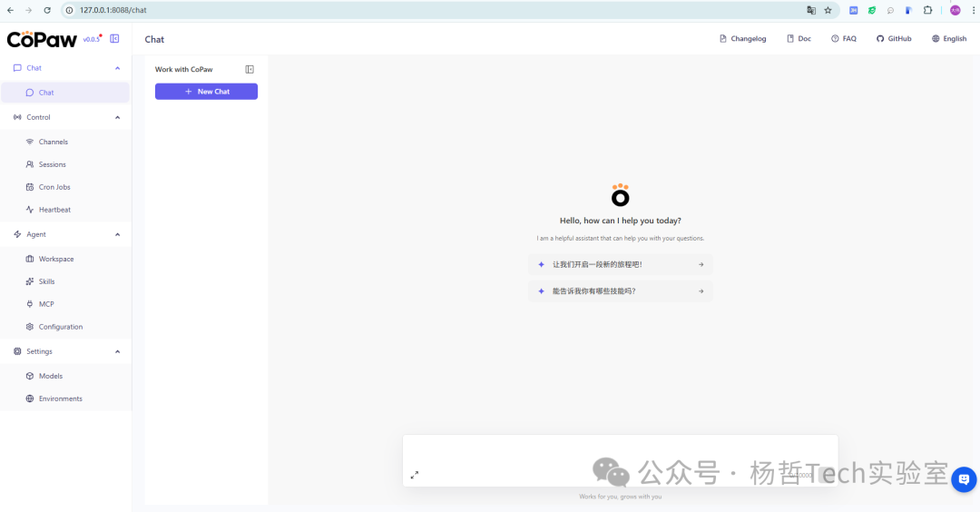Collapse the Control section chevron
This screenshot has width=980, height=512.
pos(117,117)
